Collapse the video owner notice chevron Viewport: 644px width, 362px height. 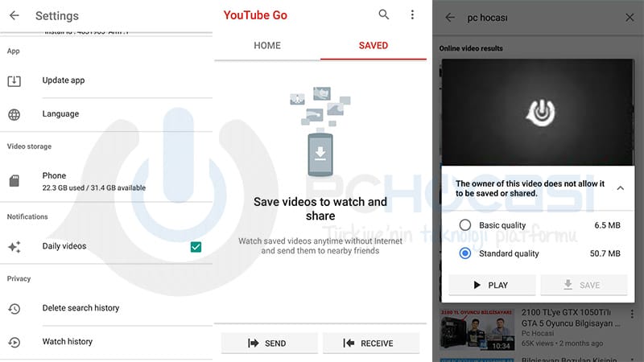tap(620, 187)
